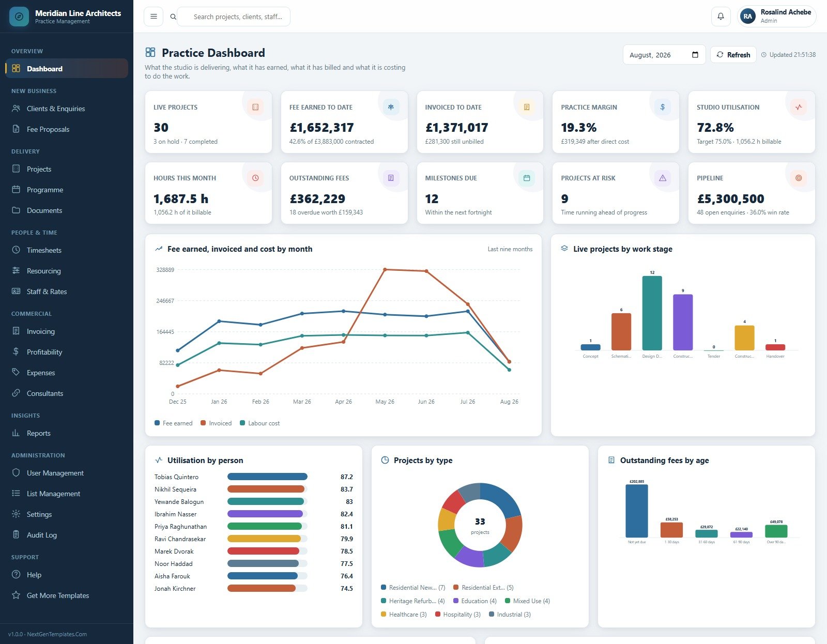Navigate to Timesheets

pyautogui.click(x=67, y=250)
